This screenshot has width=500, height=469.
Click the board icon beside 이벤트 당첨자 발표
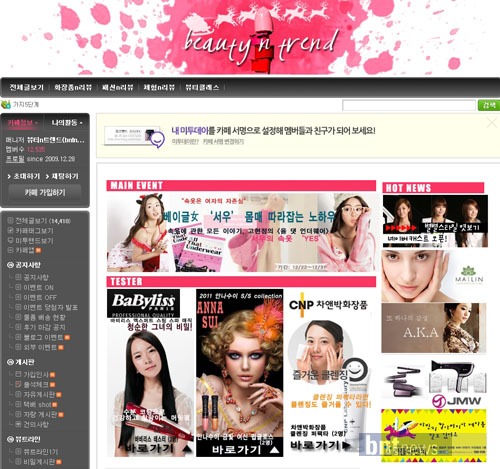[x=18, y=307]
